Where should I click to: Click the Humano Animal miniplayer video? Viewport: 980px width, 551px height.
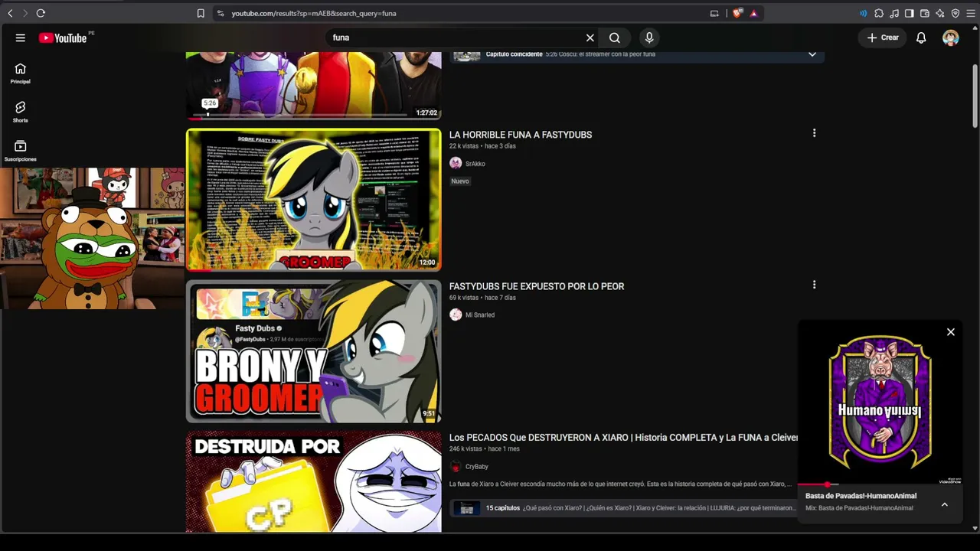point(880,403)
